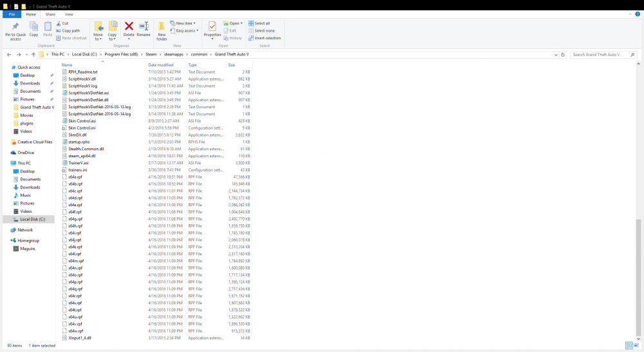This screenshot has width=644, height=352.
Task: Refresh the folder view
Action: (x=563, y=55)
